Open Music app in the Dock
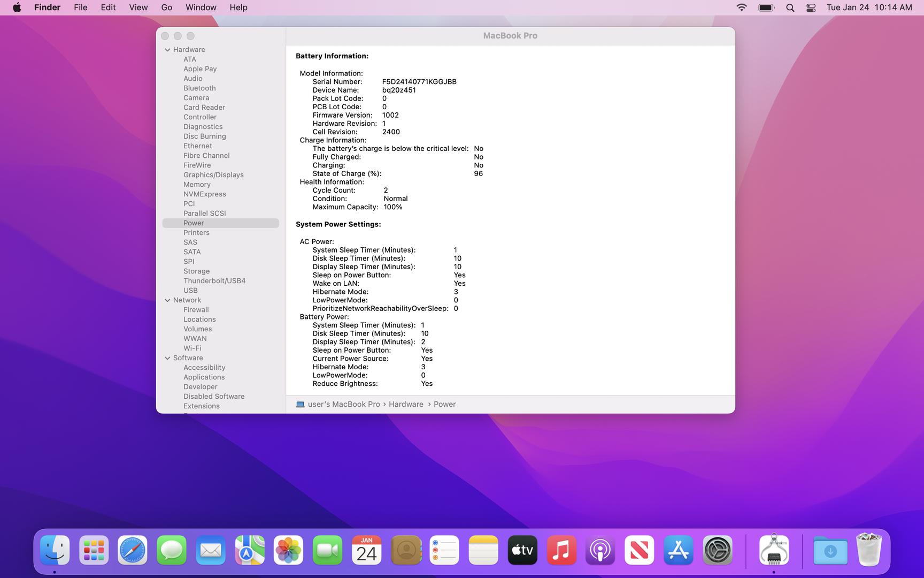 pos(561,550)
